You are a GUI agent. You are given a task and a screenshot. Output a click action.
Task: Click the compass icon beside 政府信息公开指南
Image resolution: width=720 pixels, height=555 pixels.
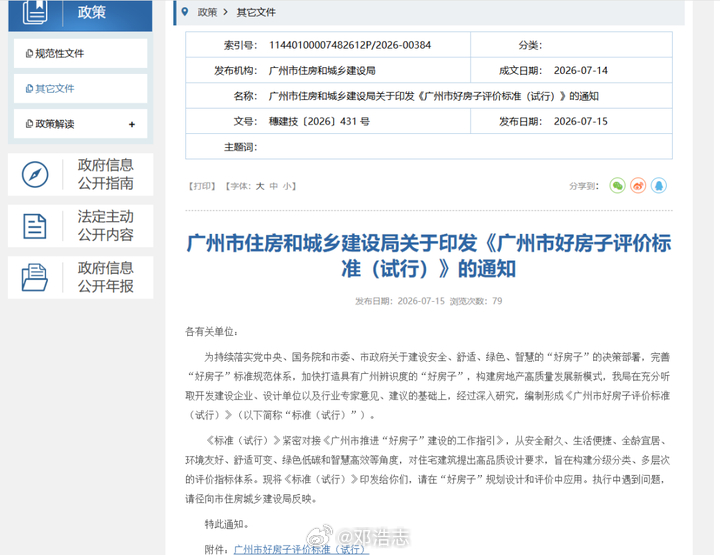35,174
